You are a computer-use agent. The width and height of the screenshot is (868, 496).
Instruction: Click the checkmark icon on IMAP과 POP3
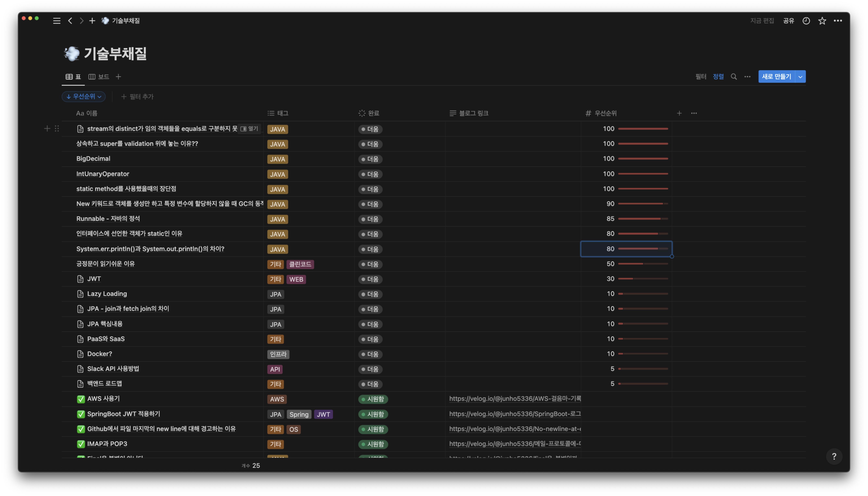(81, 444)
